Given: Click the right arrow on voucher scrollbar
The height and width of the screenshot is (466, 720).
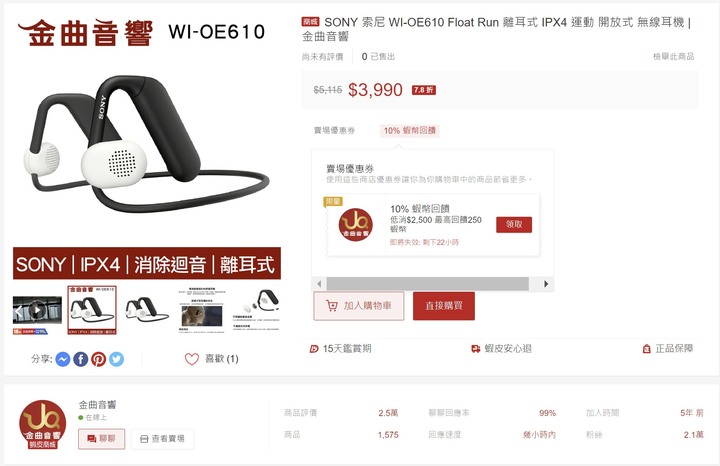Looking at the screenshot, I should pyautogui.click(x=546, y=284).
